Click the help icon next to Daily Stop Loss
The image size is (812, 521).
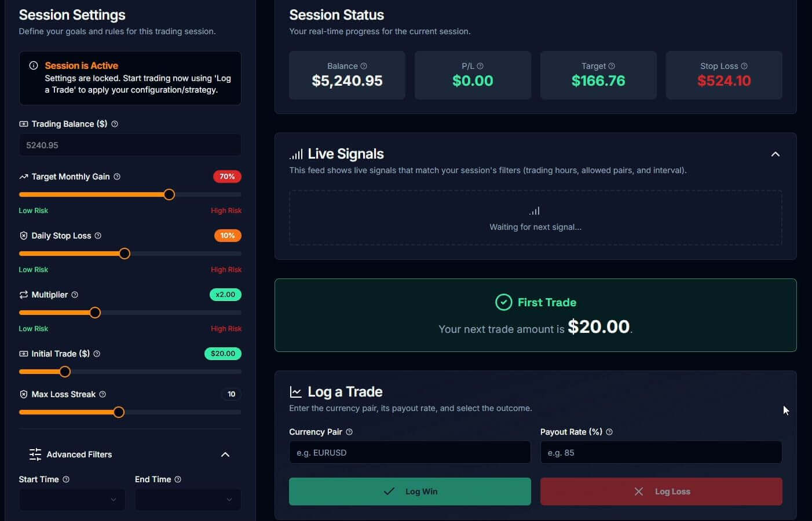98,236
